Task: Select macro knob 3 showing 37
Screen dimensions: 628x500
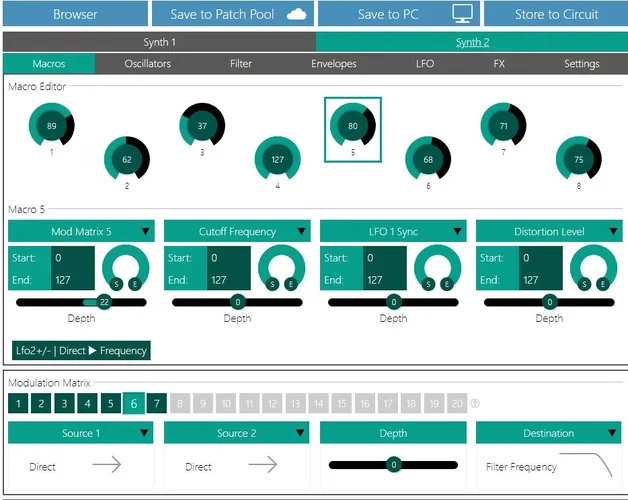Action: 202,125
